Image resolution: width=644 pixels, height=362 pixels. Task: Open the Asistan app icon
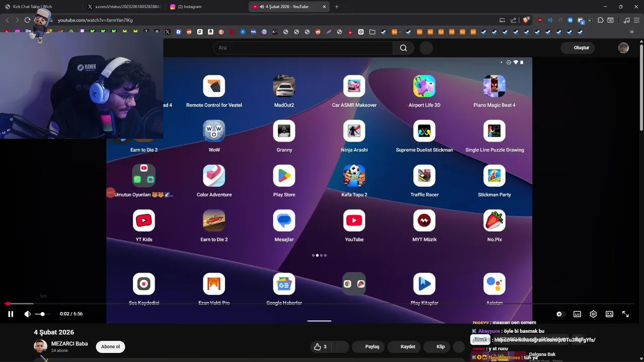pos(495,284)
